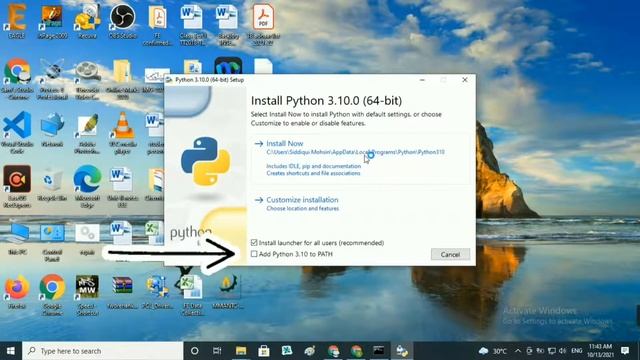
Task: Select the red screen recorder desktop icon
Action: (x=17, y=186)
